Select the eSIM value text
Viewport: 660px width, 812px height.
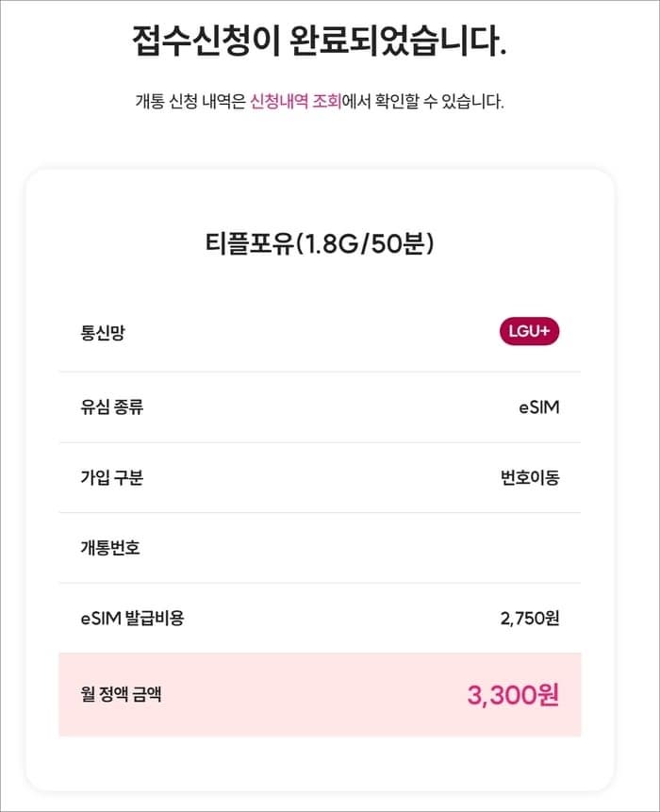tap(539, 407)
